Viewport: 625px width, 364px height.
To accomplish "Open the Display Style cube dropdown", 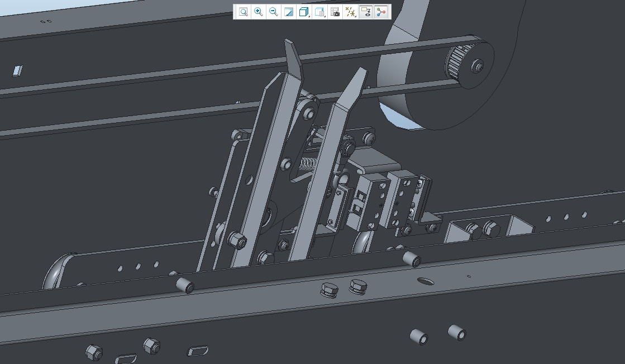I will [x=304, y=12].
